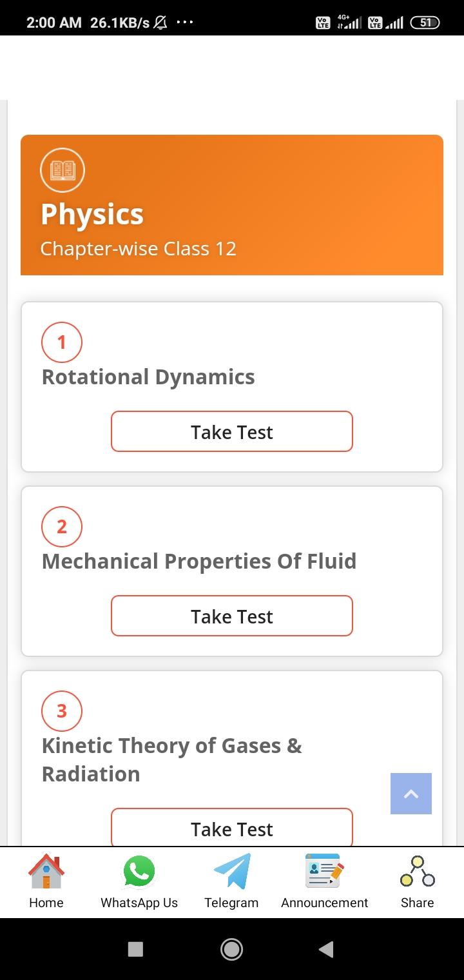Open Mechanical Properties Of Fluid title
The image size is (464, 980).
pyautogui.click(x=199, y=562)
